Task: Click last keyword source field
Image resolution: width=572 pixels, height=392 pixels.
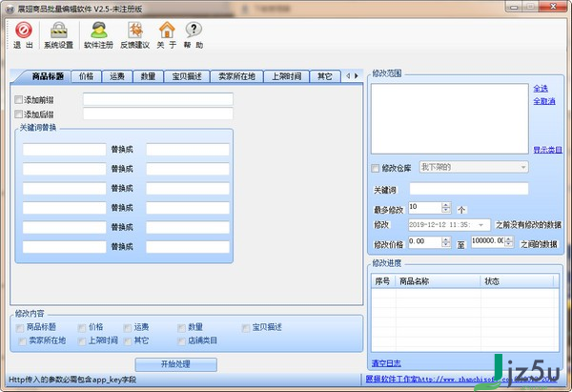Action: click(x=64, y=247)
